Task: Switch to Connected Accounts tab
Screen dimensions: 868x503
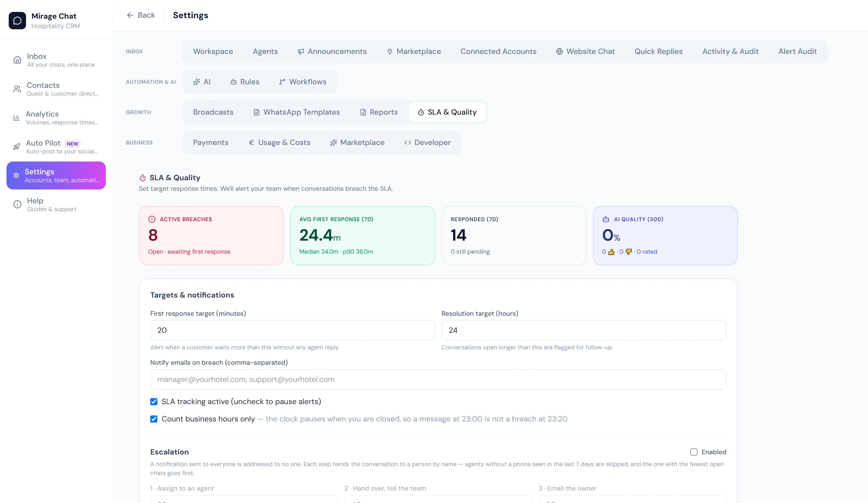Action: coord(498,51)
